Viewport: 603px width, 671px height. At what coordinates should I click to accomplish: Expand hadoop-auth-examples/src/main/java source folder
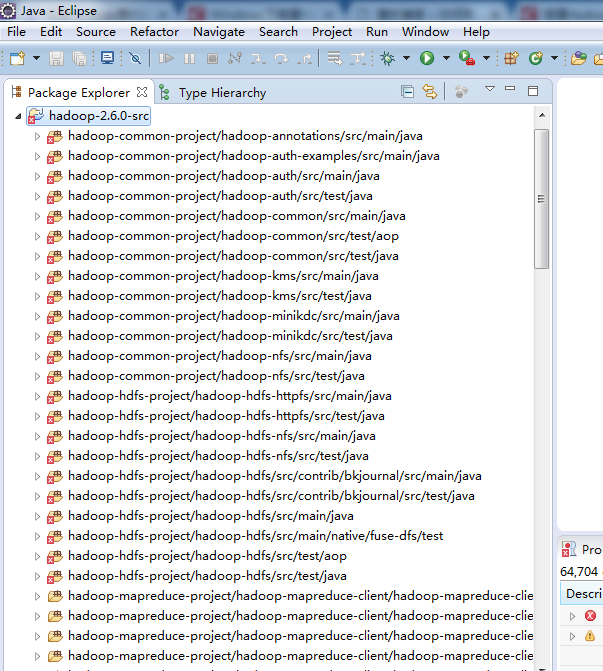click(37, 156)
